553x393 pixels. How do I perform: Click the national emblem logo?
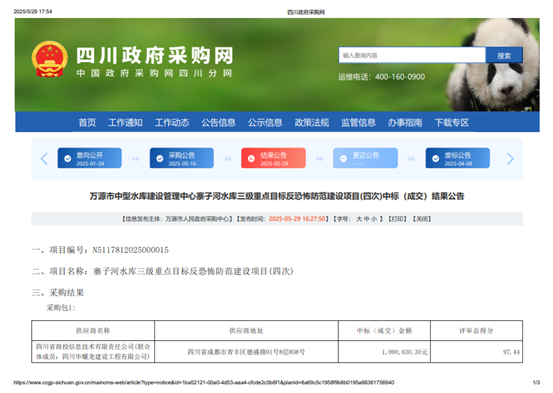[50, 59]
